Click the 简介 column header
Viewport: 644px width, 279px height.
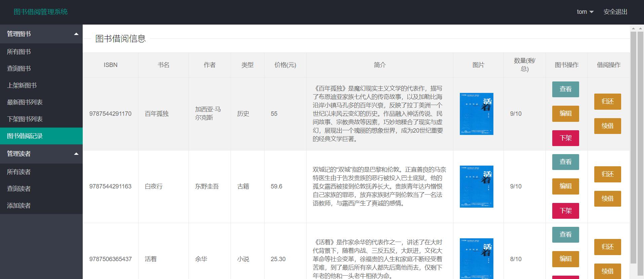(x=380, y=65)
